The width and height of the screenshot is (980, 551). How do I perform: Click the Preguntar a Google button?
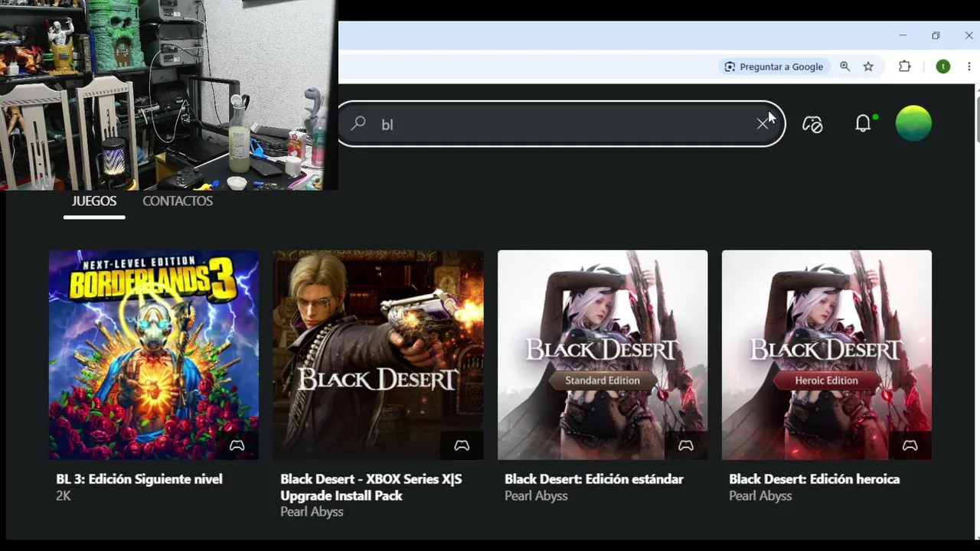pyautogui.click(x=774, y=67)
